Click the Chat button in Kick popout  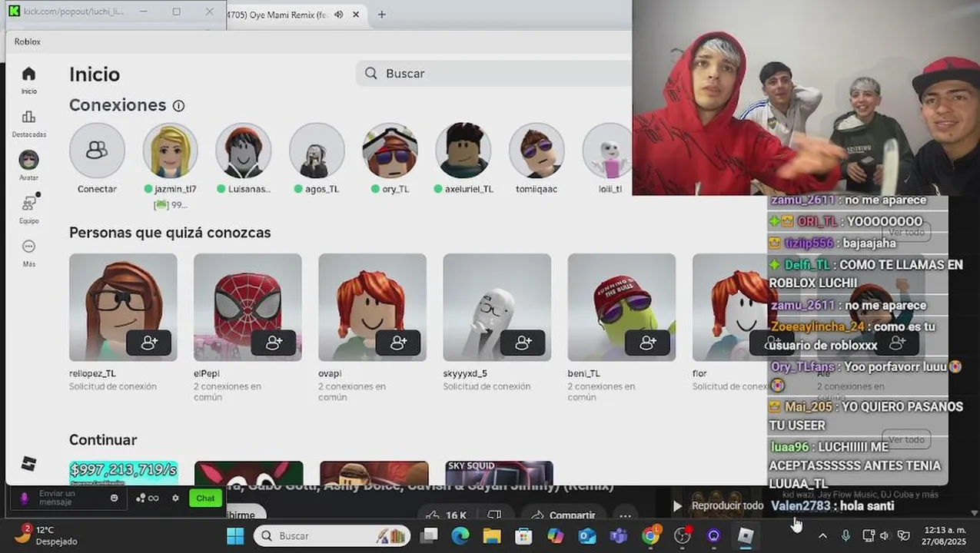click(x=205, y=498)
